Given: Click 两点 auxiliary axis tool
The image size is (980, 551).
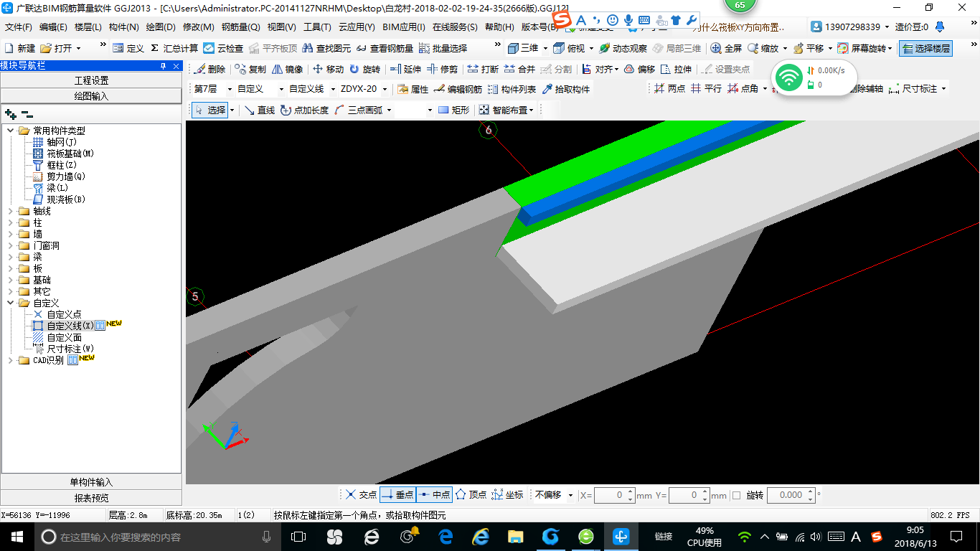Looking at the screenshot, I should 669,89.
